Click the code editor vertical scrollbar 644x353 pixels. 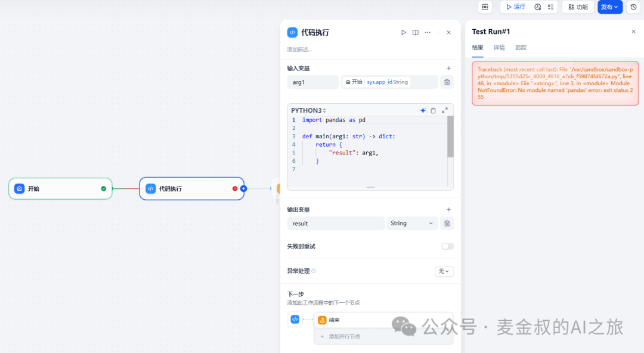pyautogui.click(x=450, y=137)
